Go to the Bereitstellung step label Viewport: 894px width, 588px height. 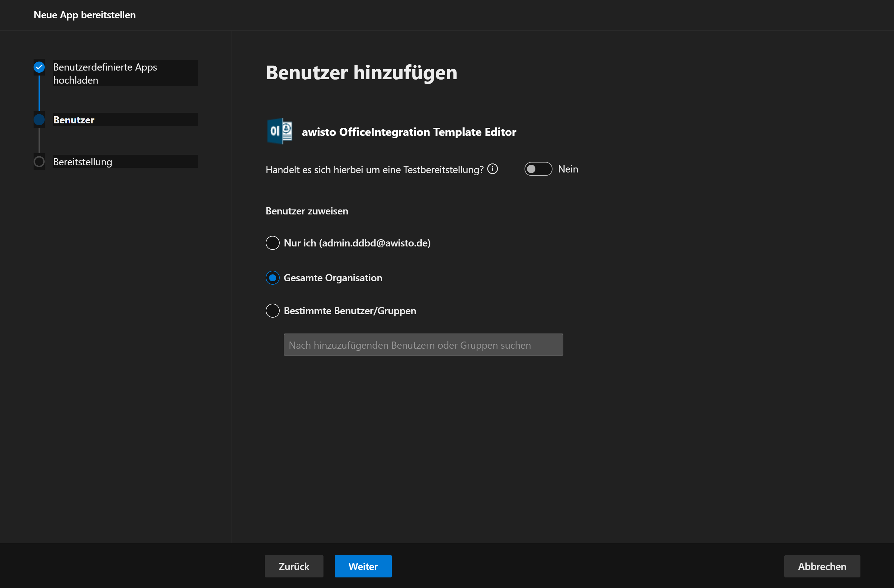pos(125,162)
